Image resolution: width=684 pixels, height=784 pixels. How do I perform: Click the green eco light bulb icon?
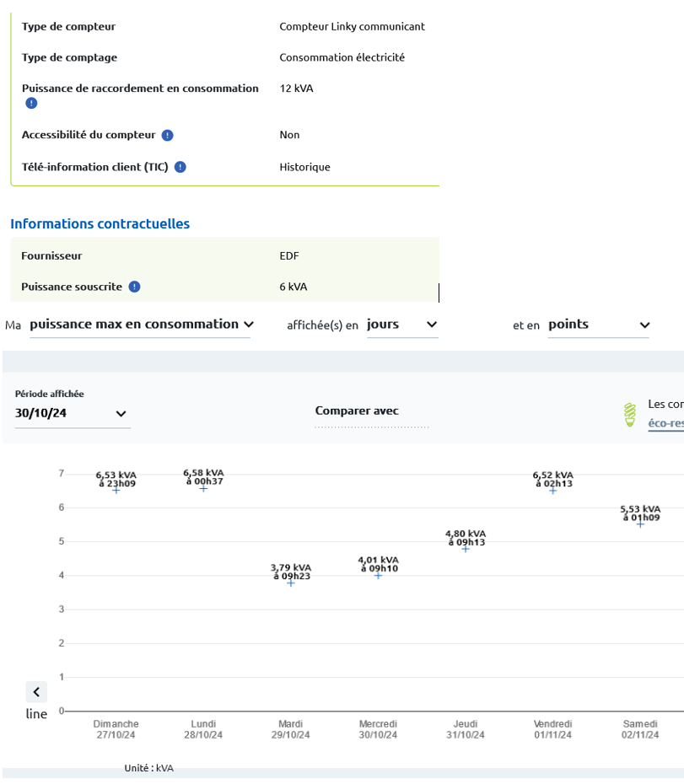(629, 414)
